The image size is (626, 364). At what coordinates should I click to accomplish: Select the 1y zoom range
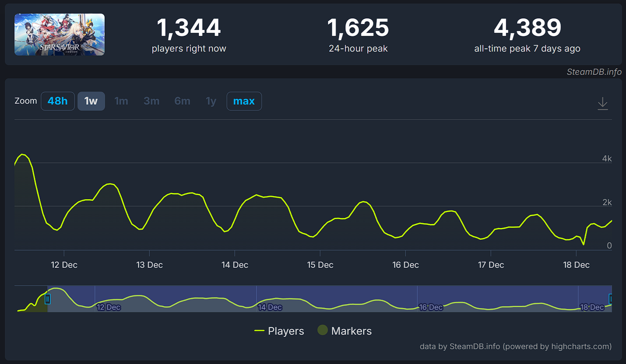pyautogui.click(x=211, y=101)
